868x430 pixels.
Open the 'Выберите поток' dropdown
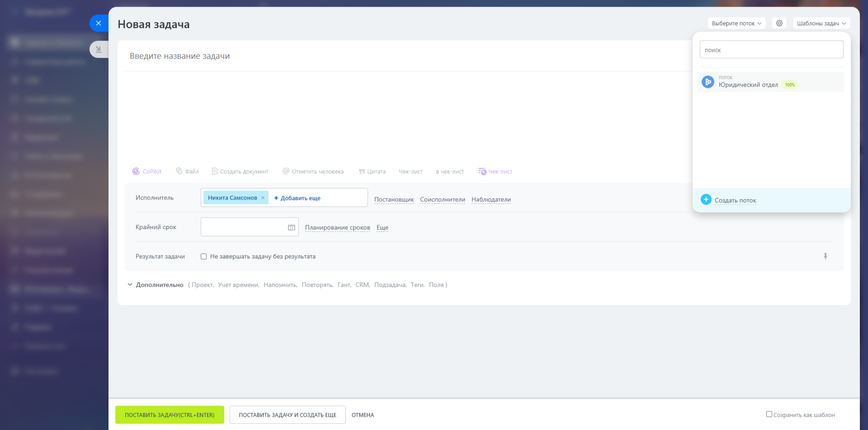click(x=736, y=23)
